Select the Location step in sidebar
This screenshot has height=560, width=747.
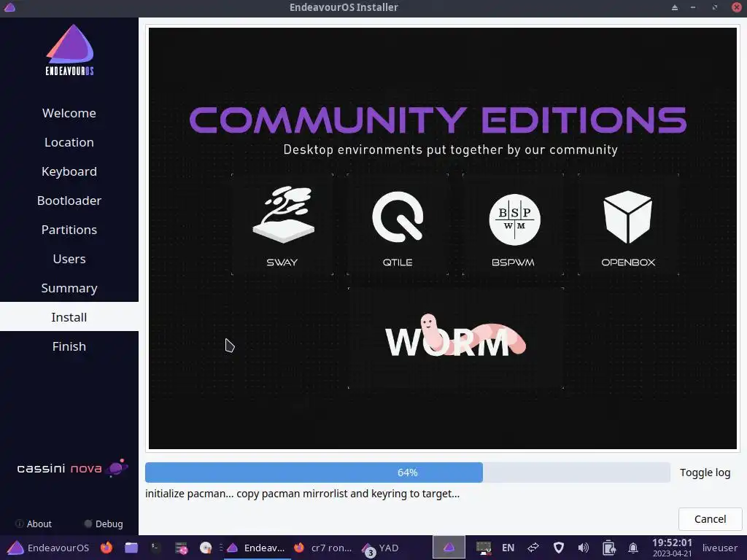click(69, 142)
